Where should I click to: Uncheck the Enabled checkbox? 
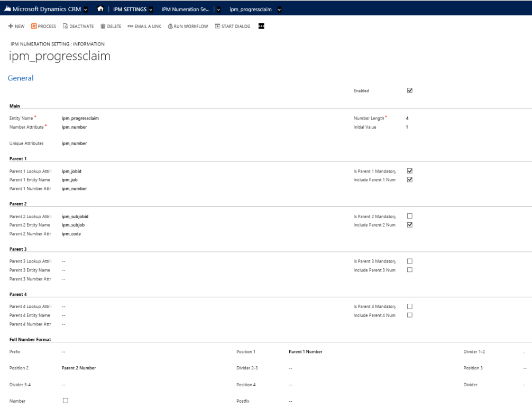(409, 90)
